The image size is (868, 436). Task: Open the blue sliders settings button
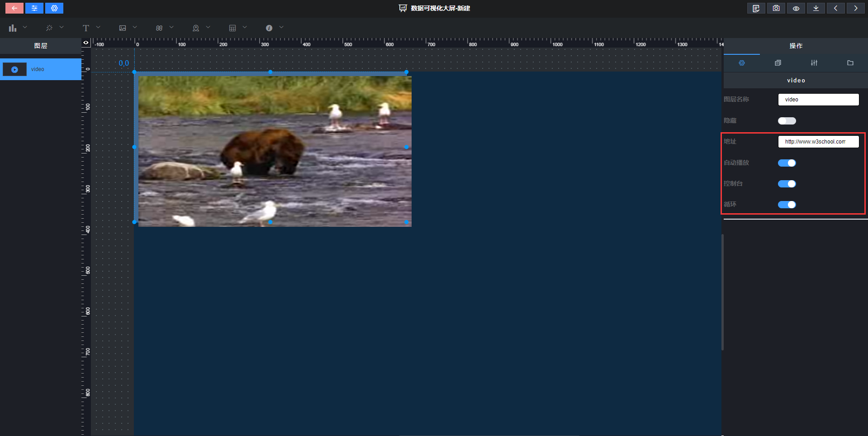(34, 8)
